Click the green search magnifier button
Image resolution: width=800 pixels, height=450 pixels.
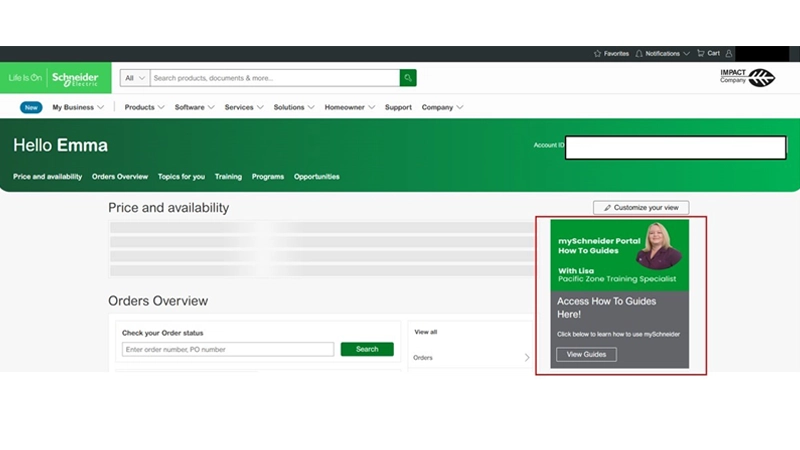click(x=408, y=78)
